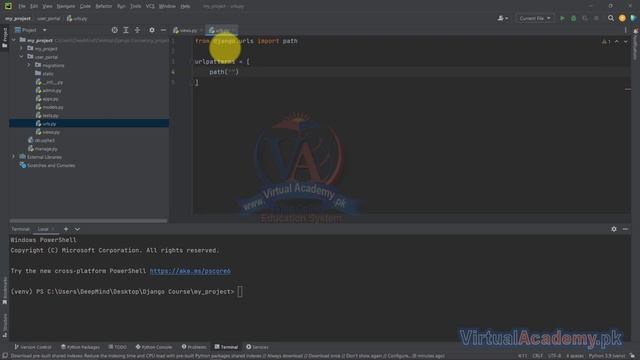The image size is (640, 360).
Task: Open the editor tabs options kebab menu
Action: 625,30
